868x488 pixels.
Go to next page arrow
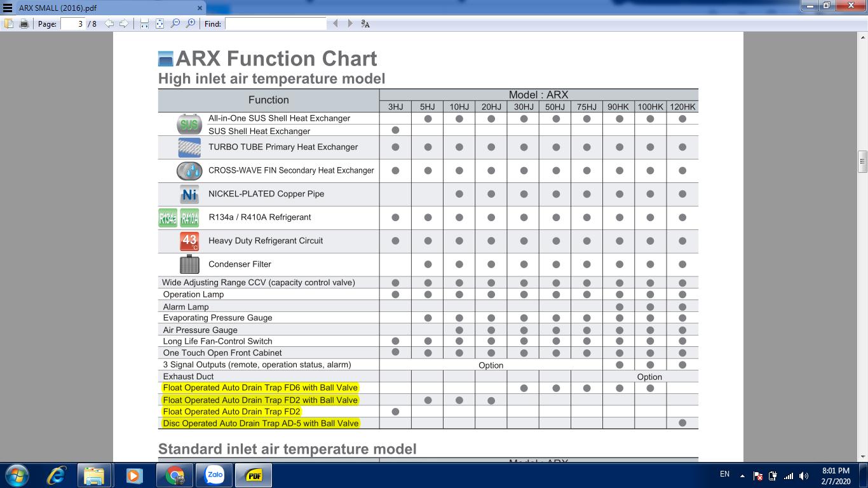coord(124,24)
